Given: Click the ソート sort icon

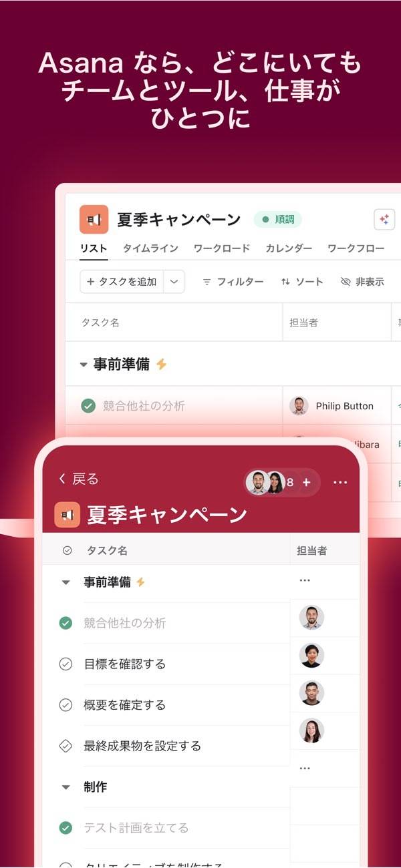Looking at the screenshot, I should tap(285, 282).
